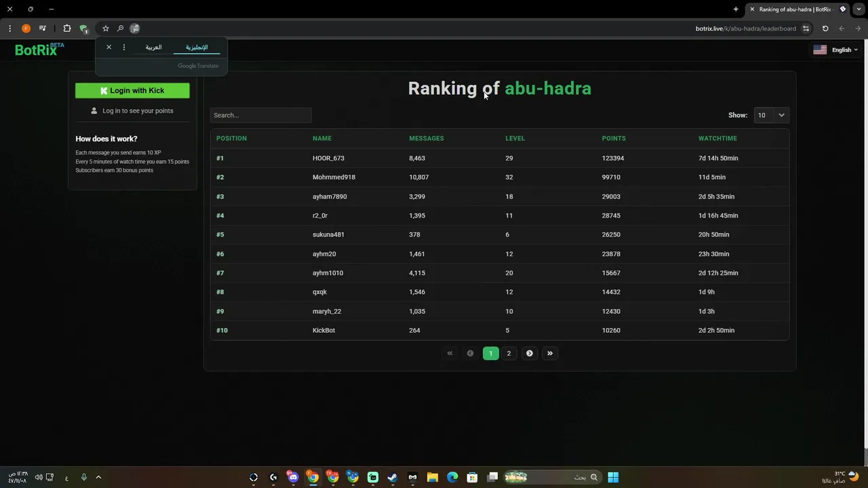Open Discord from the taskbar
This screenshot has width=868, height=488.
coord(293,477)
